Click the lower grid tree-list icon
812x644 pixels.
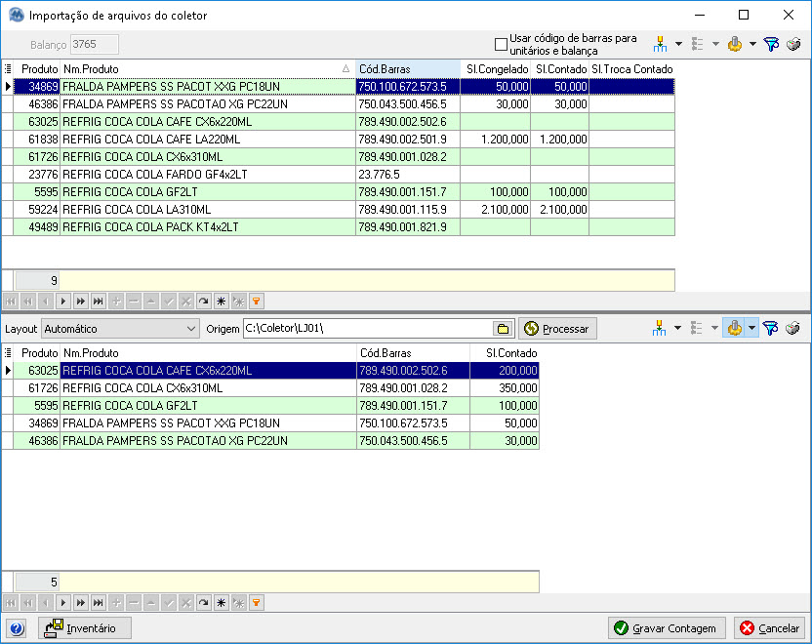pyautogui.click(x=697, y=328)
